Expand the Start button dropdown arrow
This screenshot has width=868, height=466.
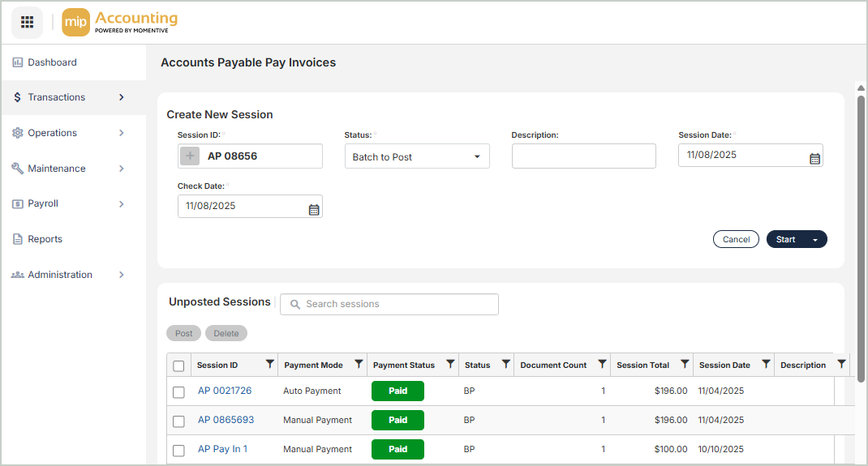(815, 240)
